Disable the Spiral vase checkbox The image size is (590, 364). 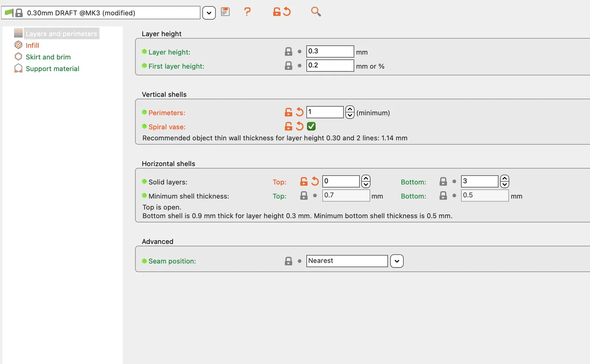tap(311, 126)
